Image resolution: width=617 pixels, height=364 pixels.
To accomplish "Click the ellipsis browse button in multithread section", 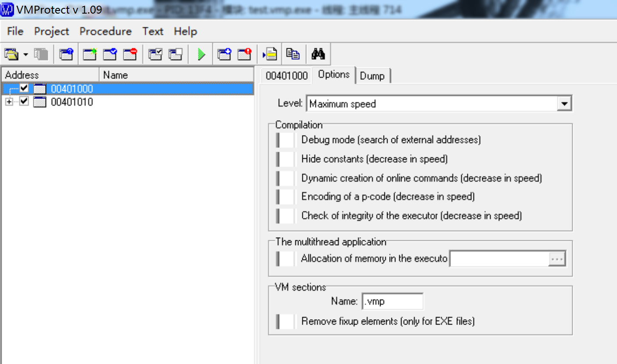I will 557,259.
